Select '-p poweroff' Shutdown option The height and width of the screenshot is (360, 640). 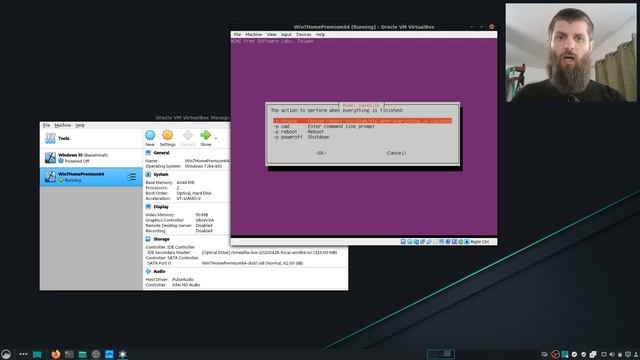pyautogui.click(x=301, y=137)
